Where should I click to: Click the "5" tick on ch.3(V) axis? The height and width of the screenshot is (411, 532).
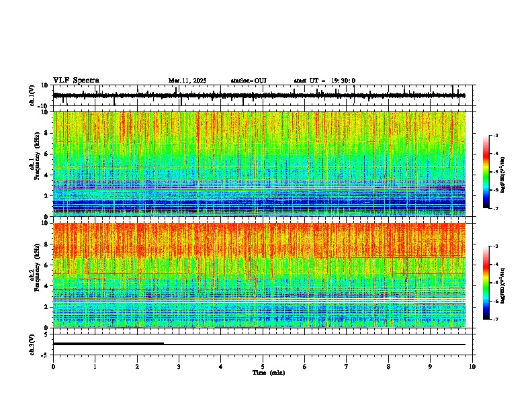point(46,334)
